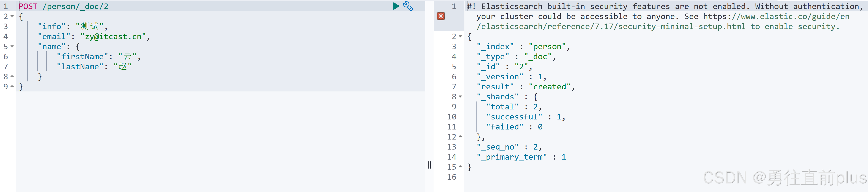868x192 pixels.
Task: Click the "_seq_no" key
Action: click(x=497, y=147)
